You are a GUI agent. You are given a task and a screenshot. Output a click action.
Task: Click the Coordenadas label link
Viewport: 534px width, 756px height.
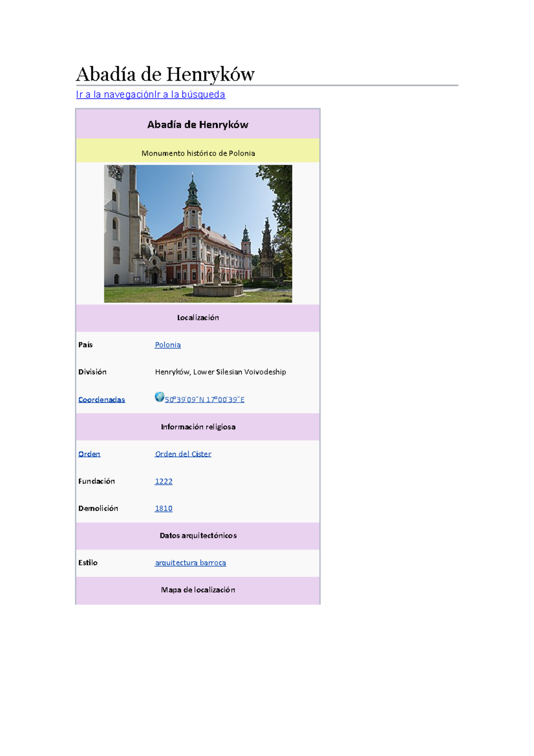pos(101,400)
